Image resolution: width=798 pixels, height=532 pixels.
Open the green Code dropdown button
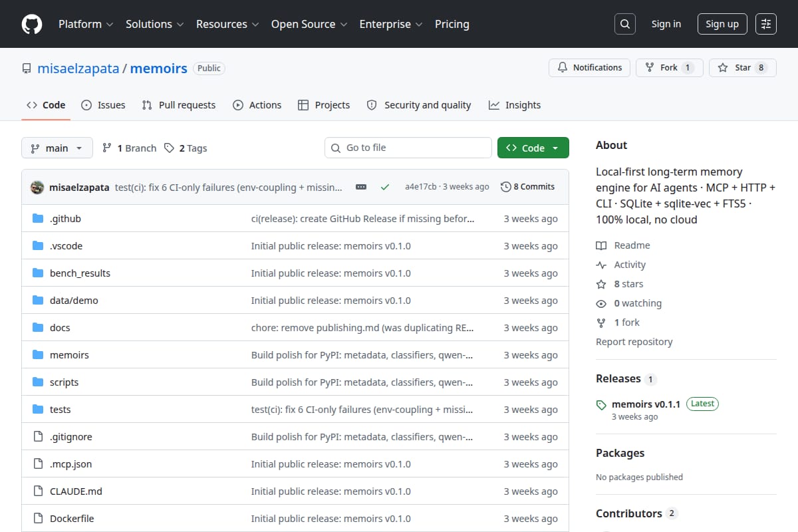coord(533,148)
